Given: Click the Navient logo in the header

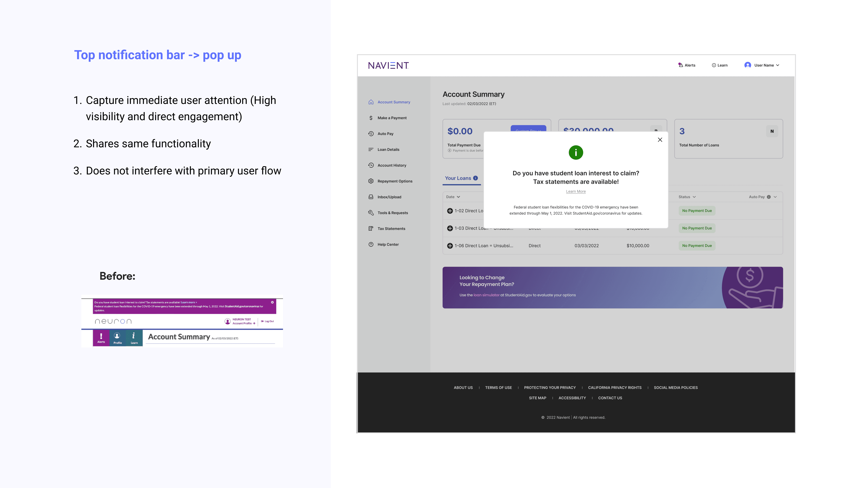Looking at the screenshot, I should tap(388, 65).
